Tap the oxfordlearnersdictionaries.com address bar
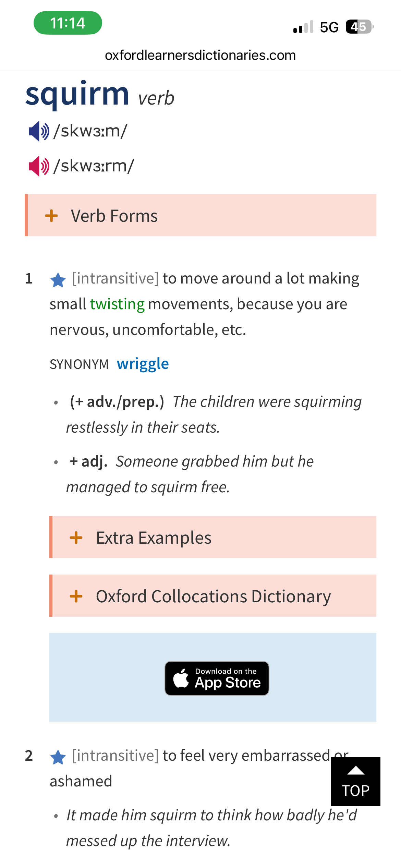 [x=200, y=55]
